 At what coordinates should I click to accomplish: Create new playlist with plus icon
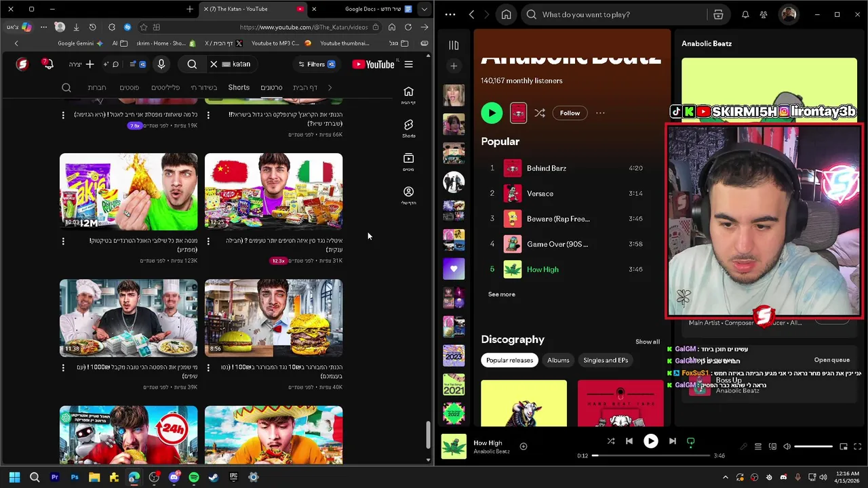click(x=454, y=66)
